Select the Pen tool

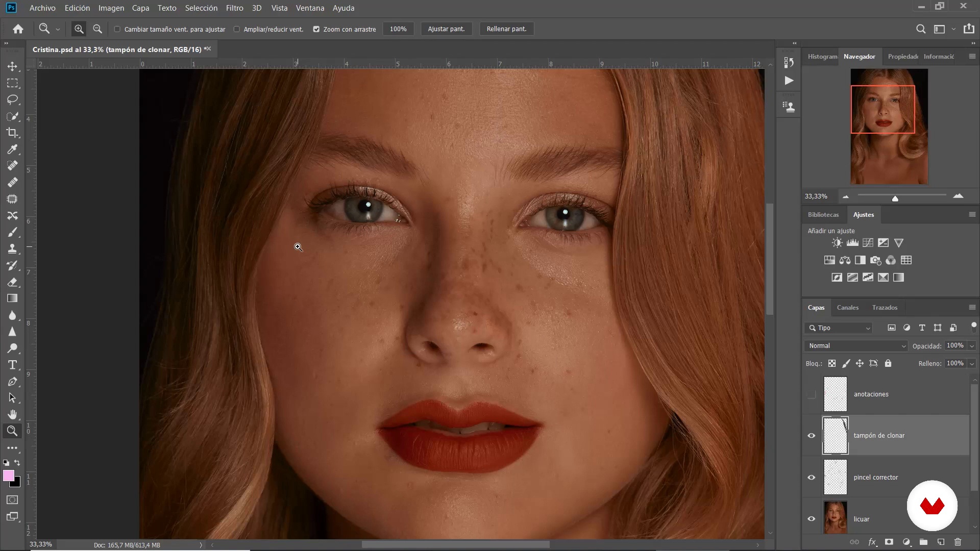tap(12, 382)
